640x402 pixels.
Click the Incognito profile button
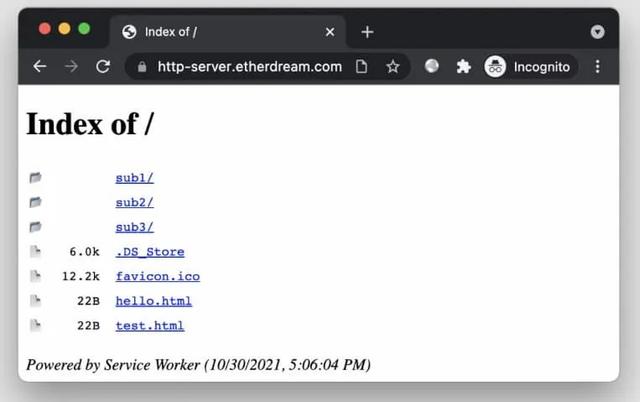[529, 67]
